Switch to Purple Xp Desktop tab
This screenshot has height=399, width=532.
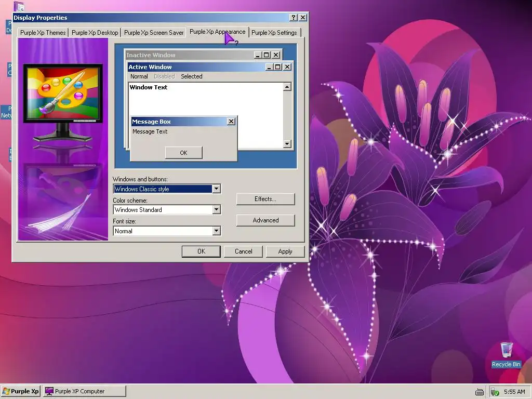[95, 33]
